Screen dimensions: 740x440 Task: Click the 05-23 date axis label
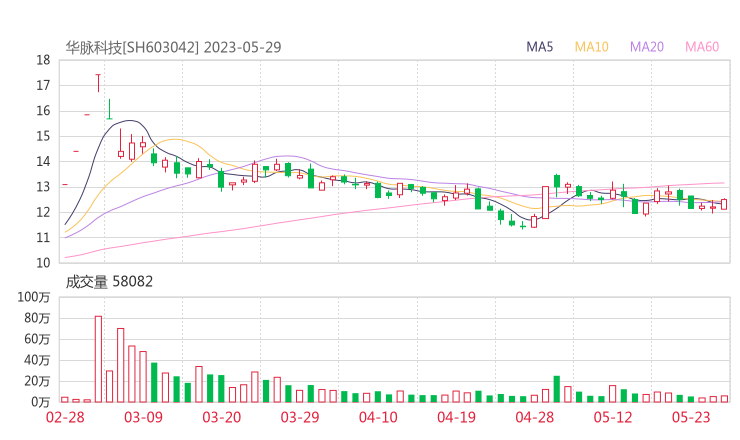[691, 417]
